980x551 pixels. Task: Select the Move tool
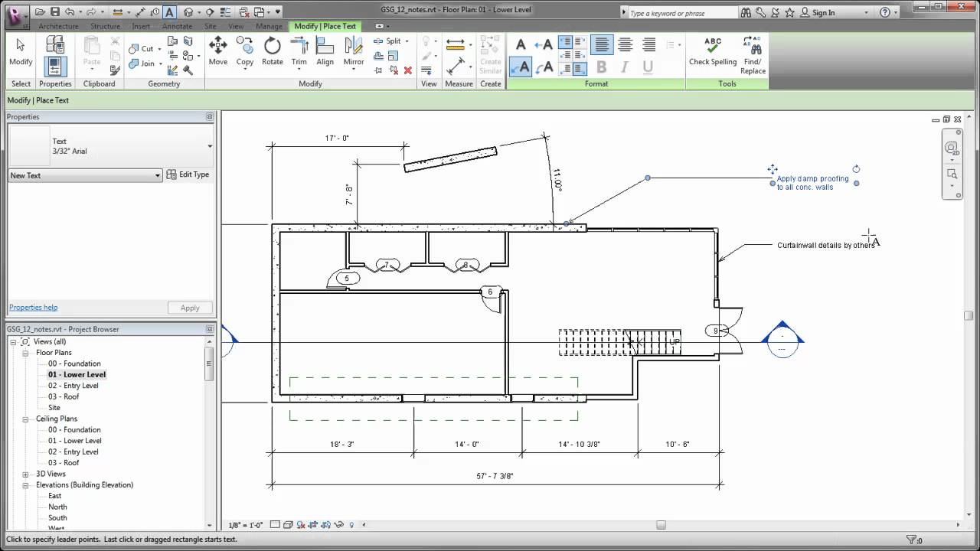(x=218, y=52)
